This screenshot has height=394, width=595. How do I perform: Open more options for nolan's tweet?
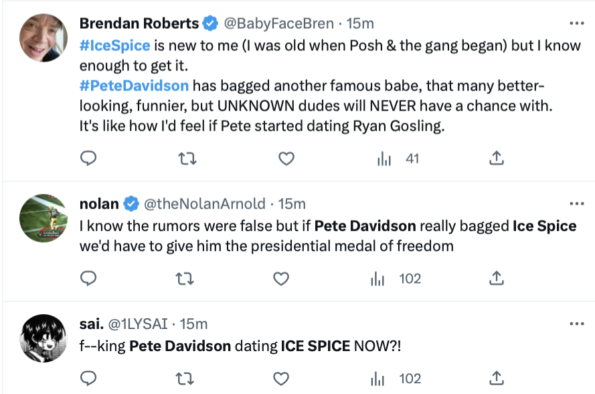[x=577, y=204]
